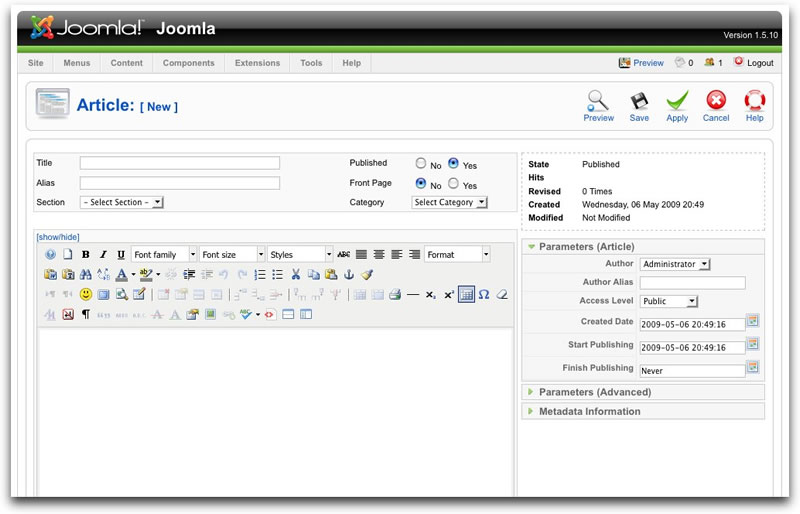Click the New document icon in editor
800x514 pixels.
[68, 254]
